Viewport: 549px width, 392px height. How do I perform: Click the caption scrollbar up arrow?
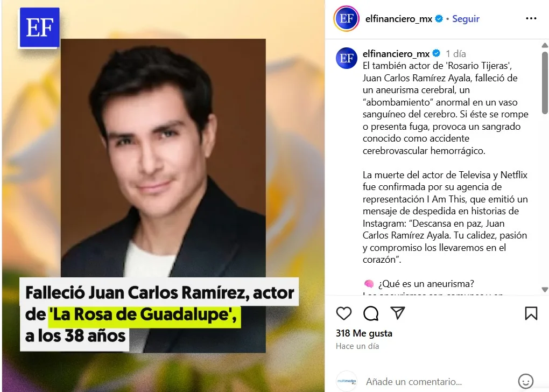coord(545,45)
